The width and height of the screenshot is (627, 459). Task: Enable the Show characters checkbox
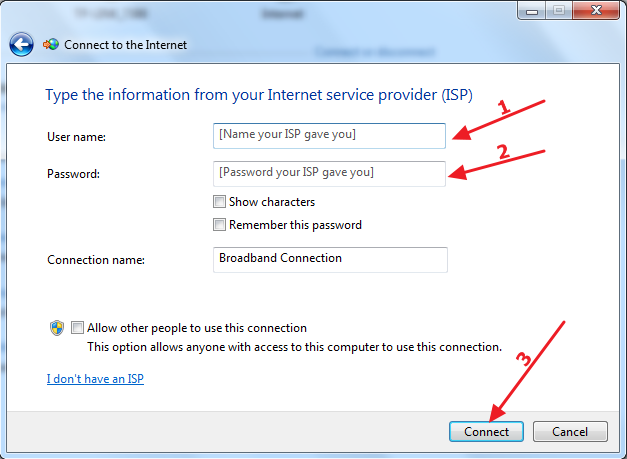tap(220, 202)
